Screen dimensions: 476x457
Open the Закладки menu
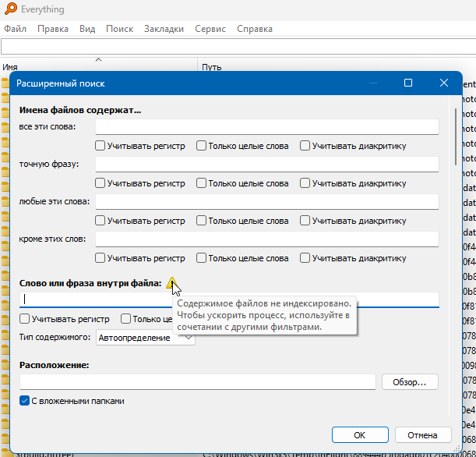pos(164,29)
